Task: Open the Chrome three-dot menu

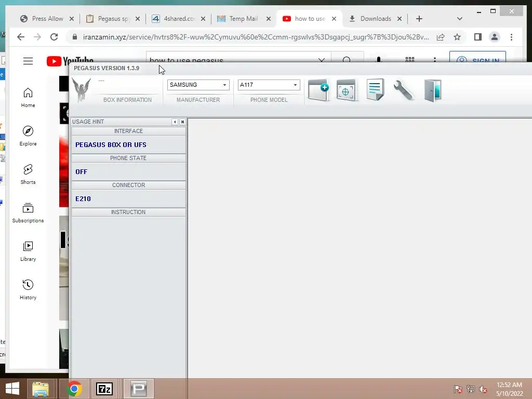Action: [x=512, y=37]
